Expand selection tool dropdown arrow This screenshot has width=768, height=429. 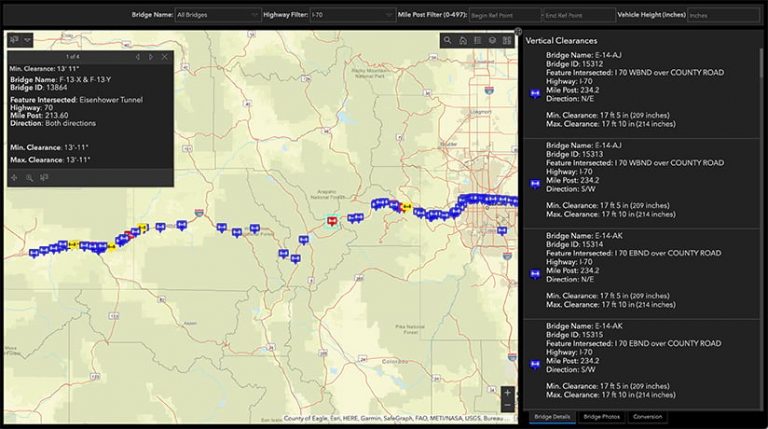(27, 40)
